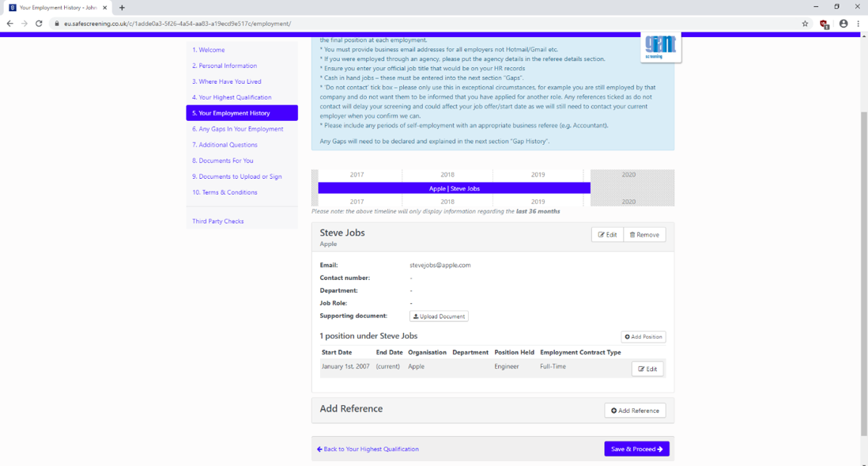Click the Add Reference section heading
The image size is (868, 466).
[x=351, y=409]
